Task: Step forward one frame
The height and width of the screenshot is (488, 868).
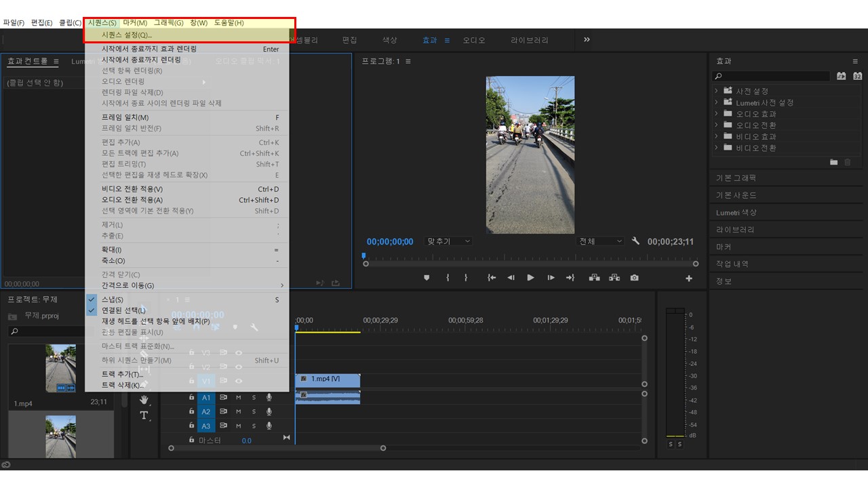Action: click(551, 277)
